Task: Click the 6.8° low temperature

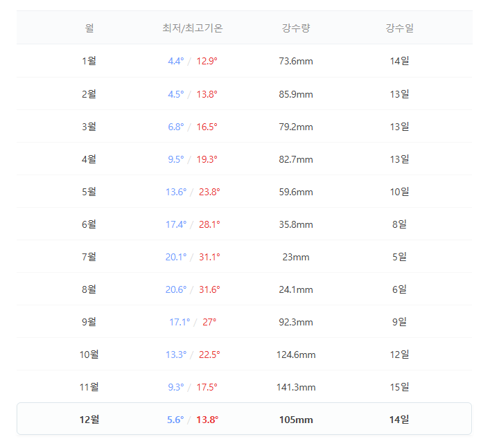Action: (176, 127)
